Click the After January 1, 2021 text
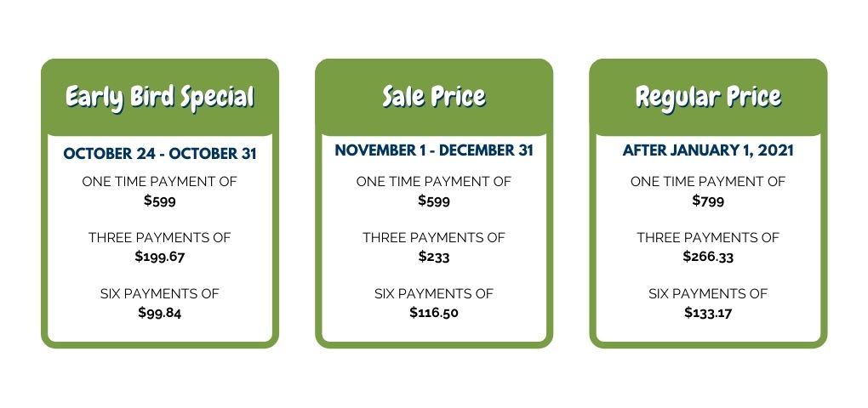Image resolution: width=868 pixels, height=408 pixels. 708,150
